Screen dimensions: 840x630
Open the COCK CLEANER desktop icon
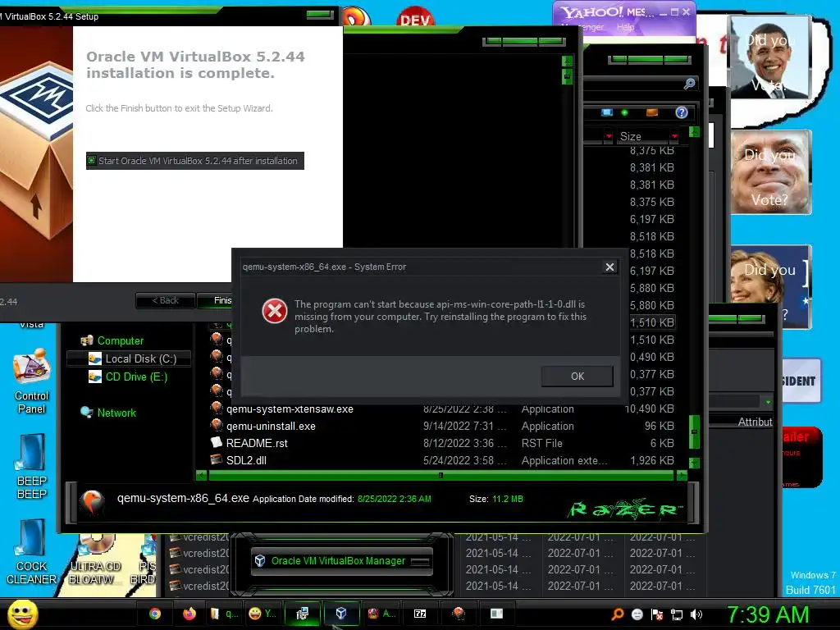tap(32, 552)
